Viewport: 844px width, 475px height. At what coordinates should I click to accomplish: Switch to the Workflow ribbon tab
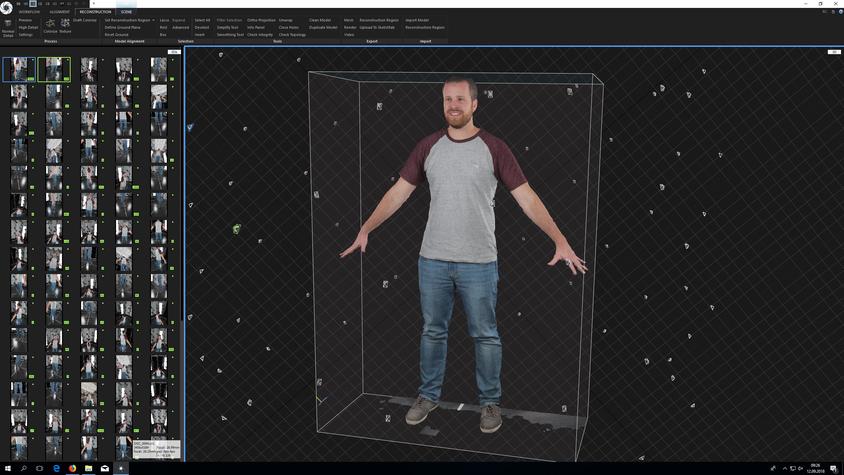(30, 12)
